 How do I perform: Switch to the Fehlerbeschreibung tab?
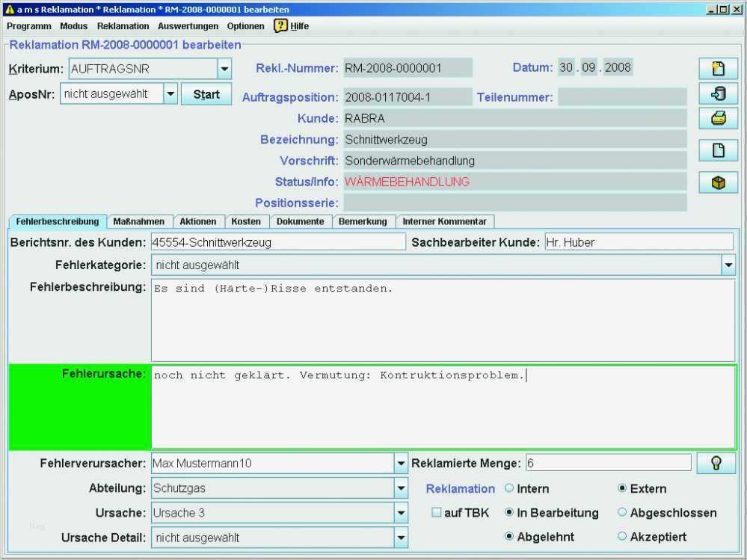[x=57, y=221]
